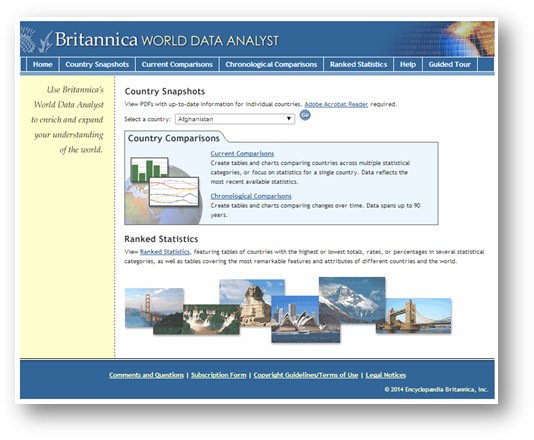Open Country Snapshots in navigation bar
This screenshot has width=534, height=440.
pyautogui.click(x=97, y=64)
